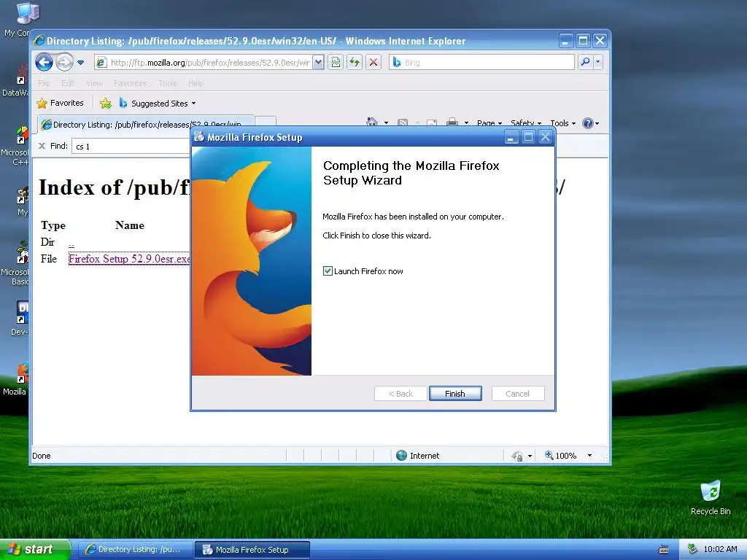Click Mozilla Firefox Setup taskbar button
Viewport: 747px width, 560px height.
[252, 550]
